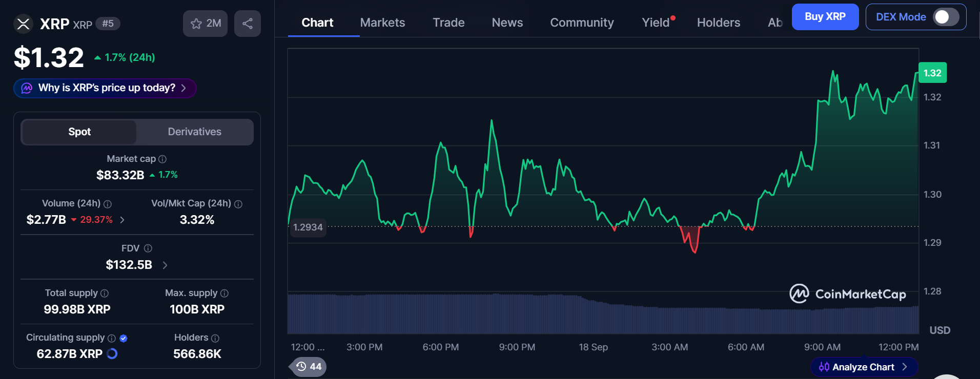Click the 9:00 PM time axis label
This screenshot has height=379, width=980.
tap(517, 347)
